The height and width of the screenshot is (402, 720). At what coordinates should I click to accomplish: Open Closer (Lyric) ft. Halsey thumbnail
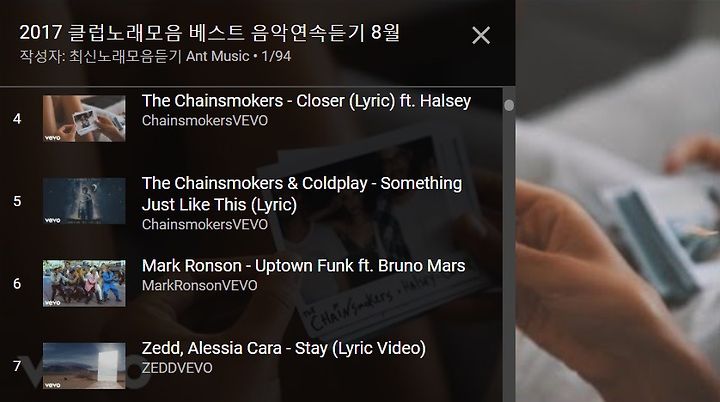[84, 119]
